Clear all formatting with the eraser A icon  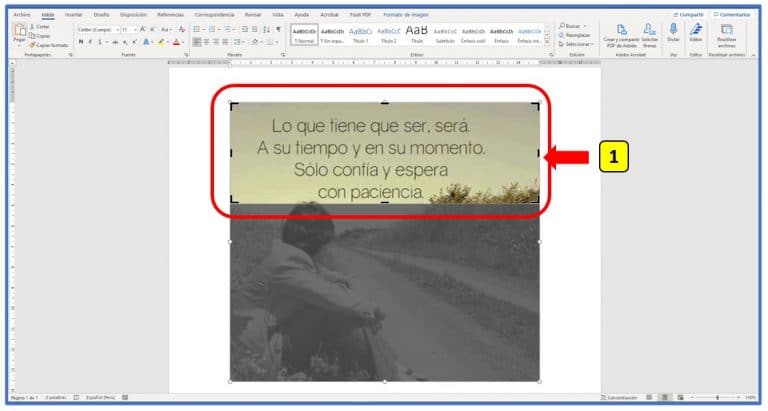click(x=182, y=29)
